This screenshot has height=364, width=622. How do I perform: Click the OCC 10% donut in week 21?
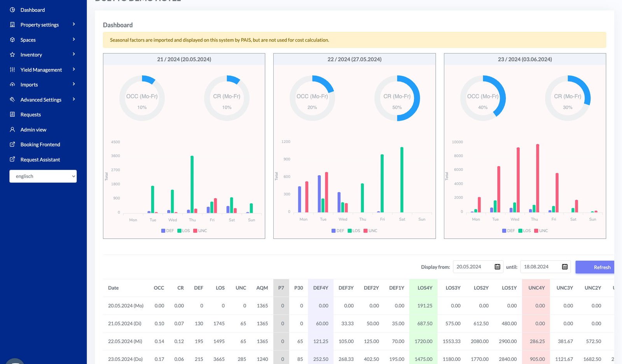pyautogui.click(x=142, y=98)
